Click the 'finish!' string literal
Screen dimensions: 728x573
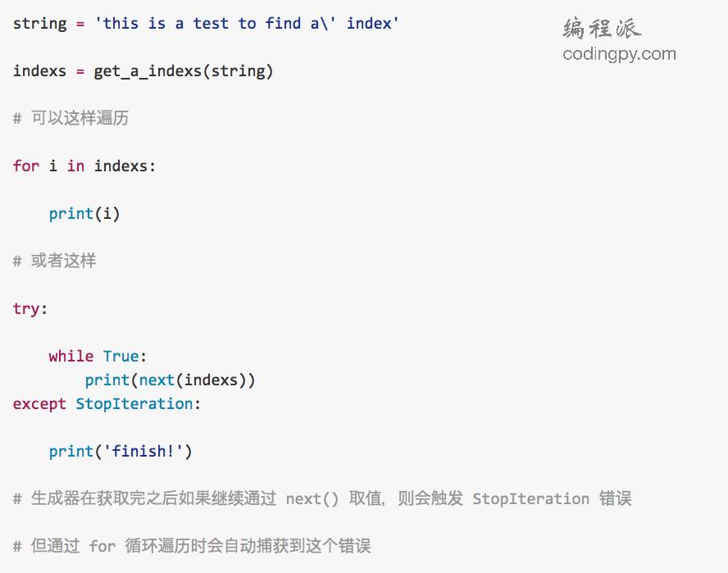point(143,452)
